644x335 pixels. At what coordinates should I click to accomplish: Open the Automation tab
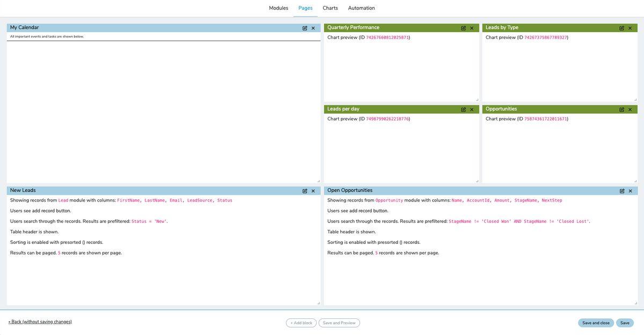pyautogui.click(x=362, y=8)
